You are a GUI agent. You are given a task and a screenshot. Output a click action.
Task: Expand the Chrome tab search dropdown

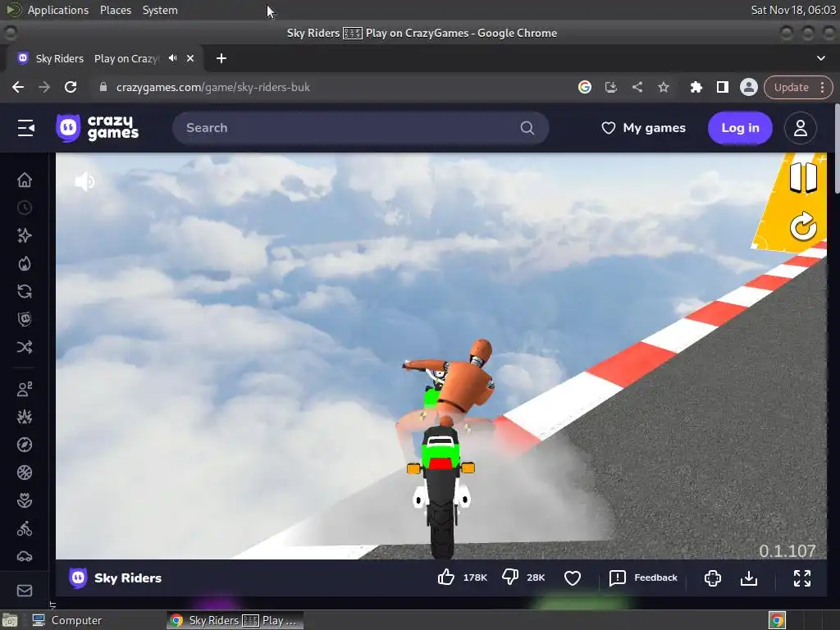(x=820, y=58)
